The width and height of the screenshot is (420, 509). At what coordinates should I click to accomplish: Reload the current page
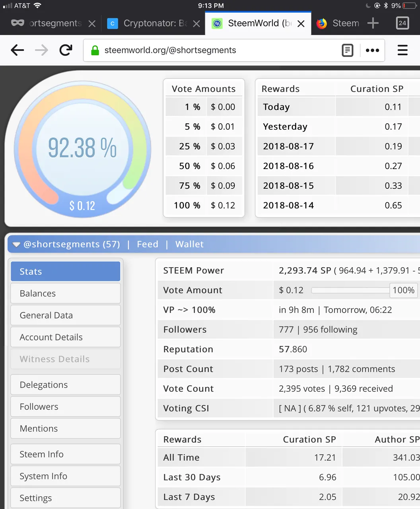66,50
